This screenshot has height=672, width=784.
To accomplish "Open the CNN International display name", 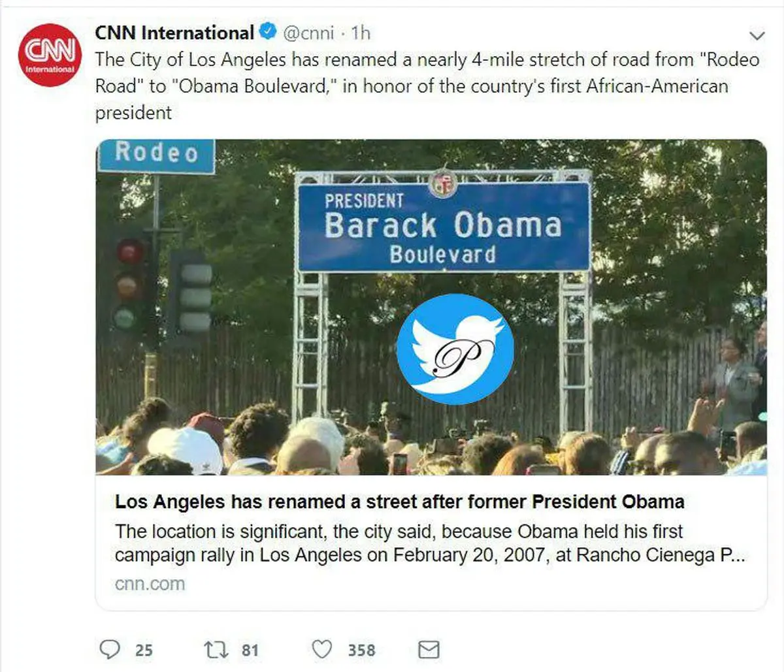I will click(174, 32).
